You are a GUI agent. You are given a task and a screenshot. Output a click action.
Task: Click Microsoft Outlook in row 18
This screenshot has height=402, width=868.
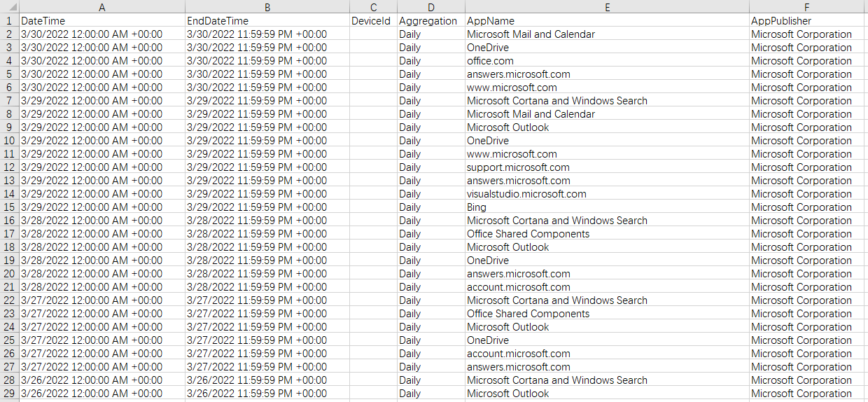click(607, 247)
